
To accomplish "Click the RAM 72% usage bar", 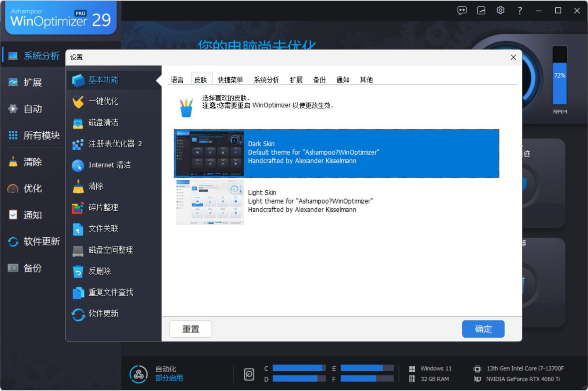I will (560, 75).
